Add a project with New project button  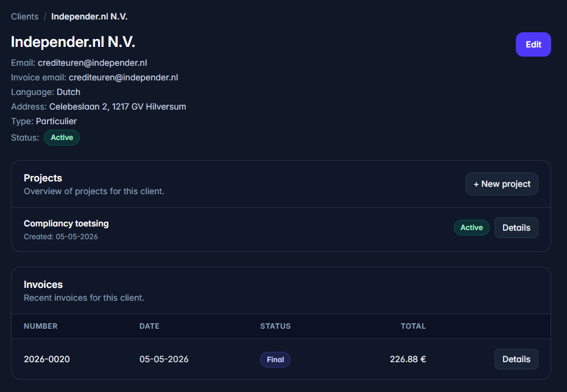[502, 184]
